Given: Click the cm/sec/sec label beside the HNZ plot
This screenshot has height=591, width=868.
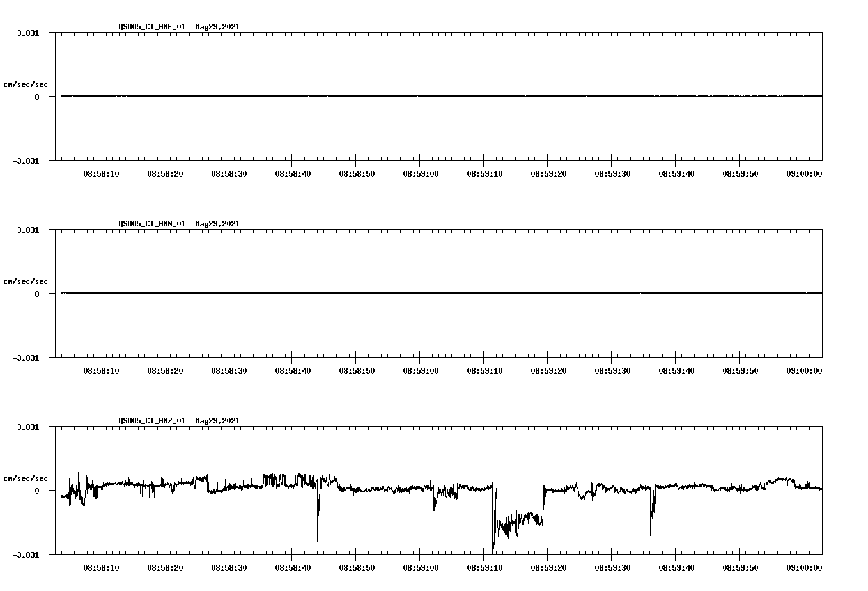Looking at the screenshot, I should point(26,478).
